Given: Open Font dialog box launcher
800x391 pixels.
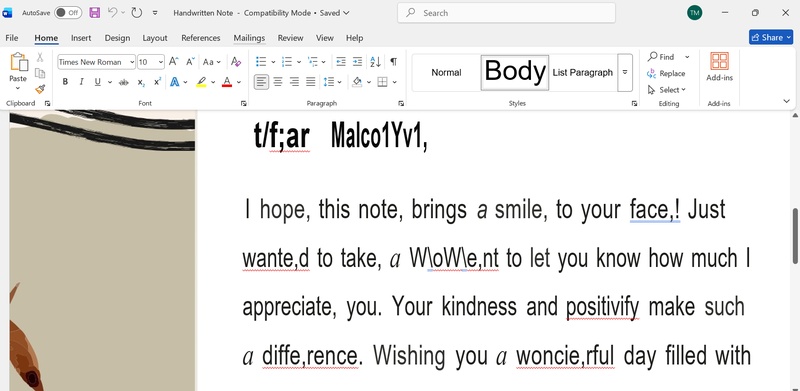Looking at the screenshot, I should point(243,104).
